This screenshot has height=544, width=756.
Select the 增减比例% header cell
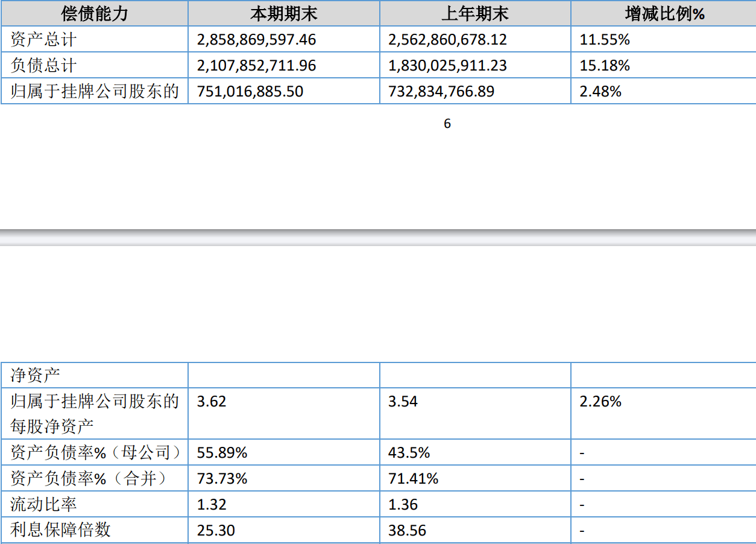click(x=664, y=14)
